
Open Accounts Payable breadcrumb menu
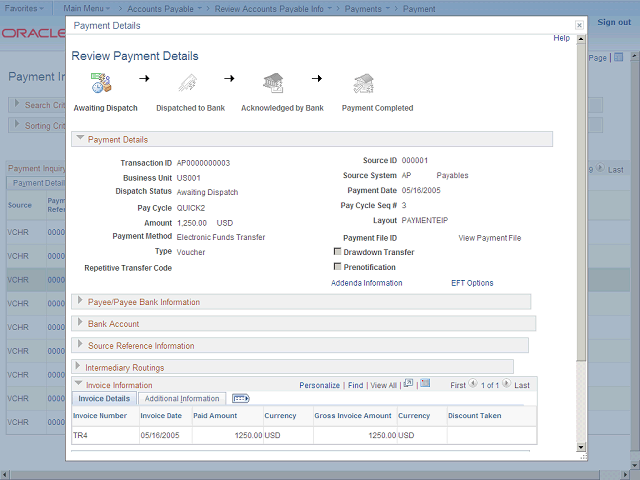point(164,9)
